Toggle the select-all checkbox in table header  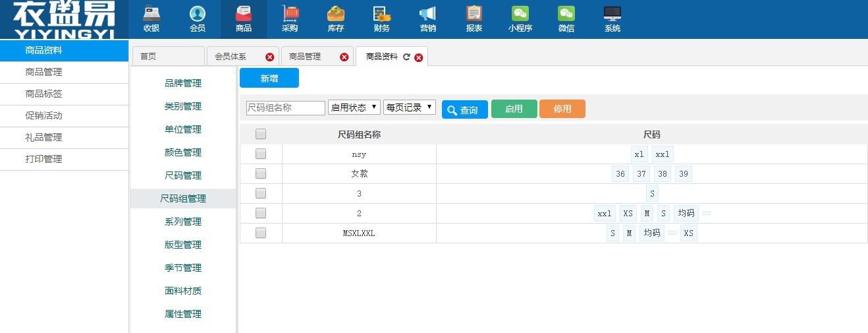click(261, 135)
